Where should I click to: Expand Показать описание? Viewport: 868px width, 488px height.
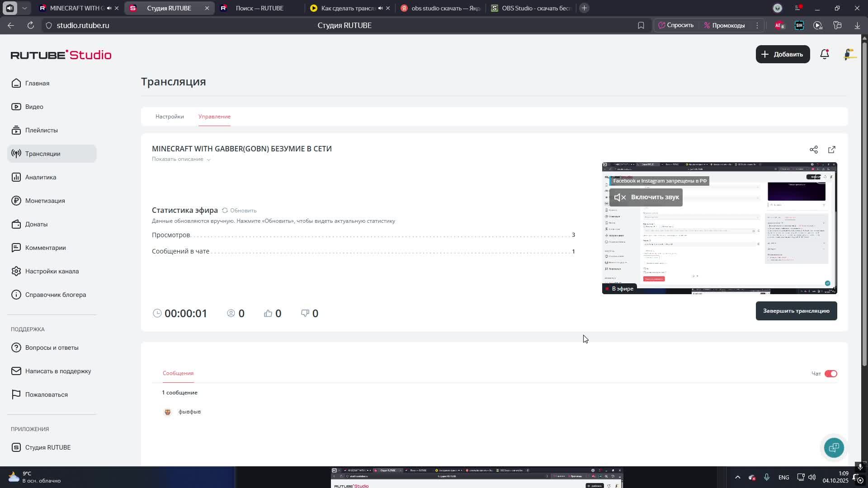coord(181,159)
